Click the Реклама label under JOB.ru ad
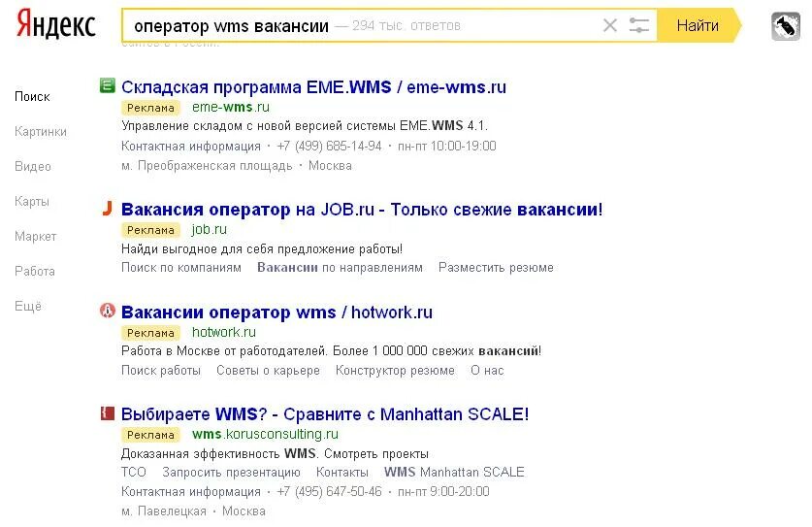 (x=150, y=230)
